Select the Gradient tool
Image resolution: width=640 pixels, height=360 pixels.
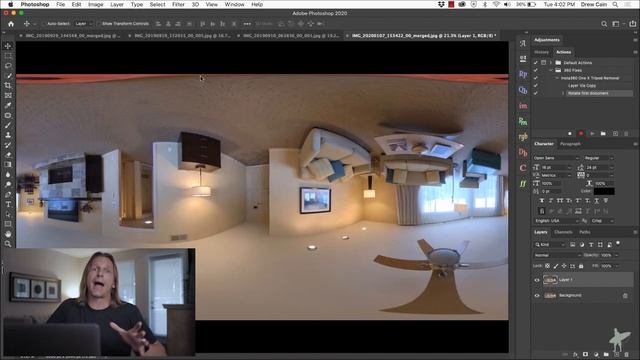click(x=8, y=164)
